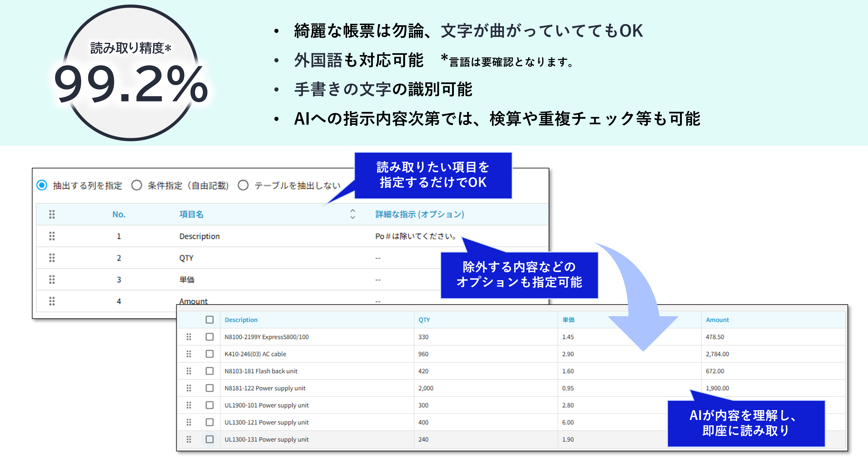Viewport: 868px width, 457px height.
Task: Select the 抽出する列を指定 radio option
Action: pos(42,185)
